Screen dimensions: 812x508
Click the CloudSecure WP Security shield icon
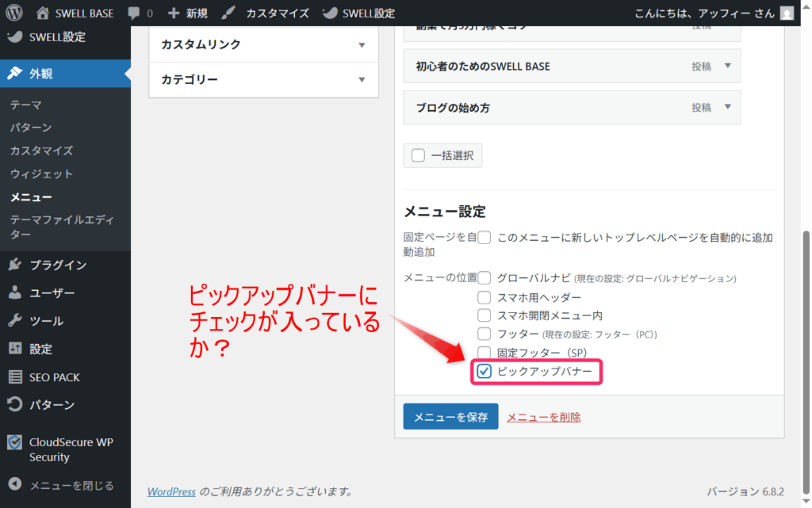14,442
